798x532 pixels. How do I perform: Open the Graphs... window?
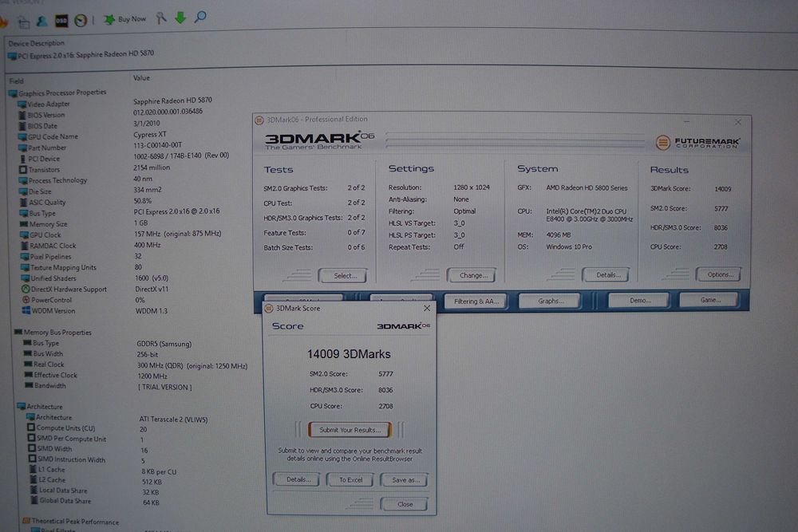550,301
